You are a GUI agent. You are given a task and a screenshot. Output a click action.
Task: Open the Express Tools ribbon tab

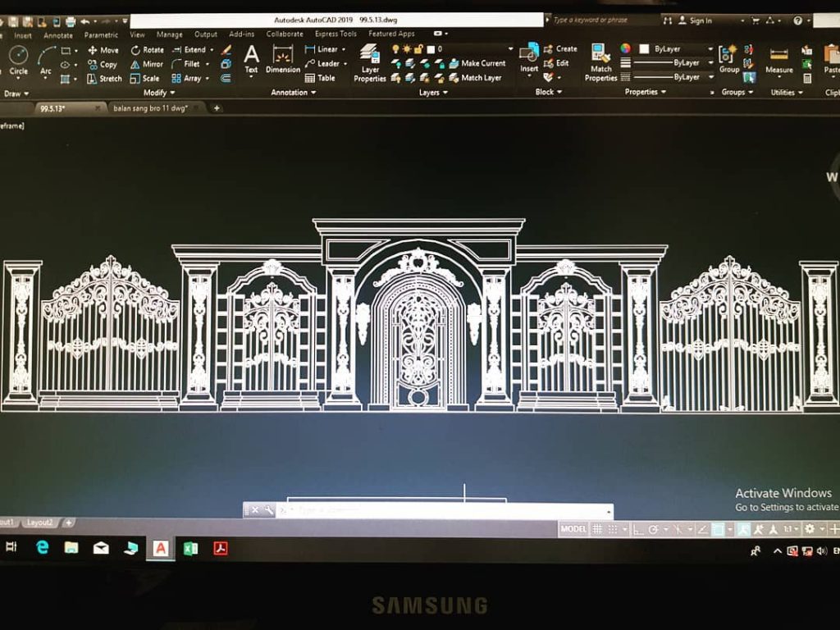[336, 34]
